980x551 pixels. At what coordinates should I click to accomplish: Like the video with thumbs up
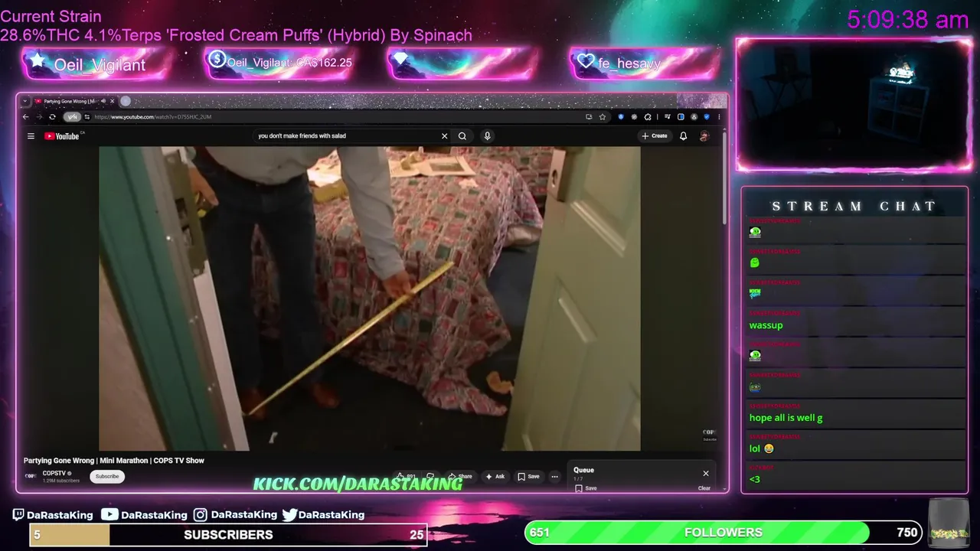pyautogui.click(x=405, y=477)
